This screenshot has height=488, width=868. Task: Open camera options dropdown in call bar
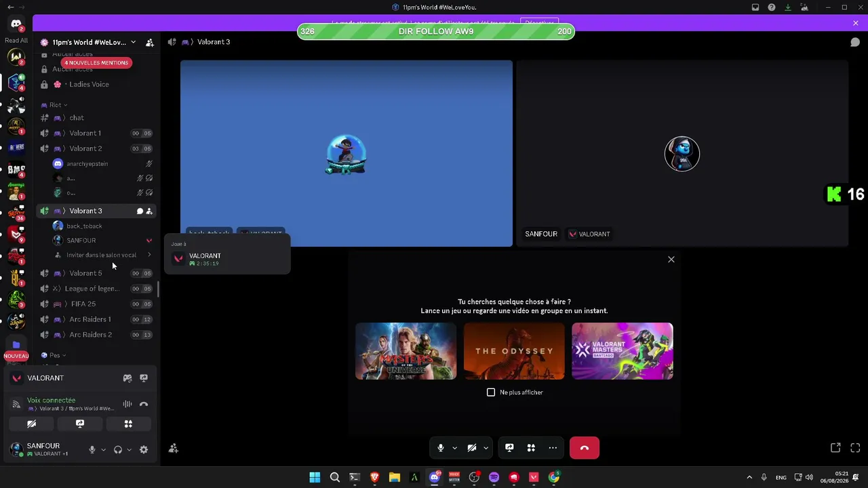click(x=486, y=448)
